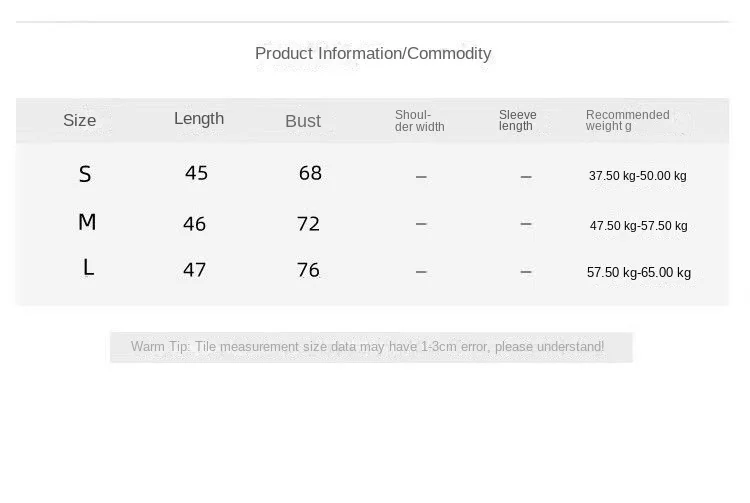
Task: Click the Bust column header
Action: [x=303, y=121]
